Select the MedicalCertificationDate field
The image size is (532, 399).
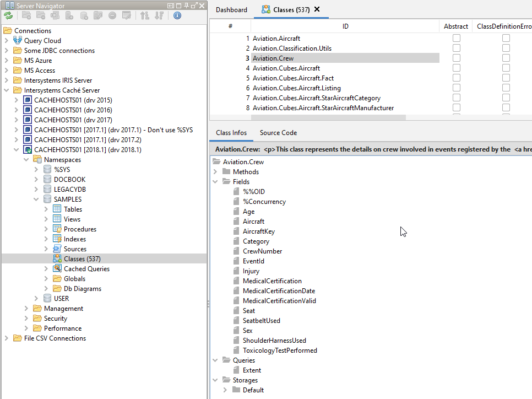279,291
